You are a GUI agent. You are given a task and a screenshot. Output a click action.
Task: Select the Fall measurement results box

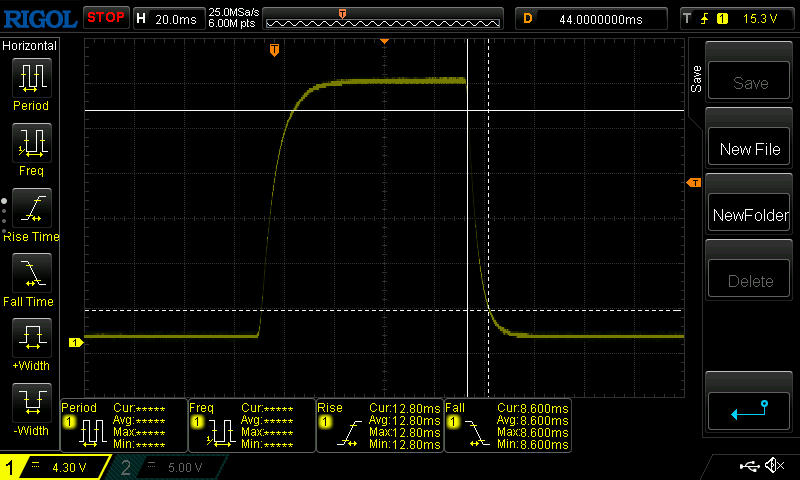tap(507, 425)
